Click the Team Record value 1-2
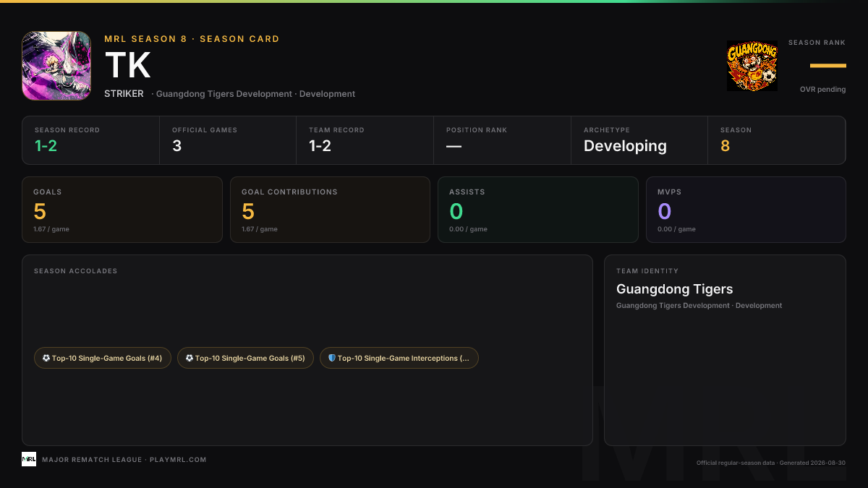The image size is (868, 488). tap(320, 146)
